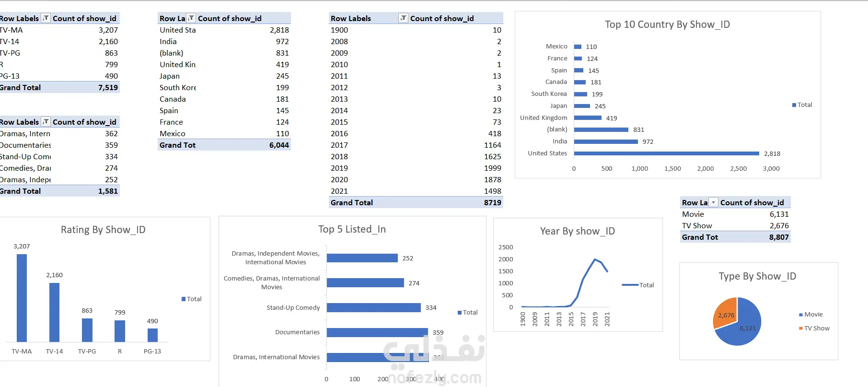
Task: Click Total legend entry in Year chart
Action: click(x=638, y=285)
